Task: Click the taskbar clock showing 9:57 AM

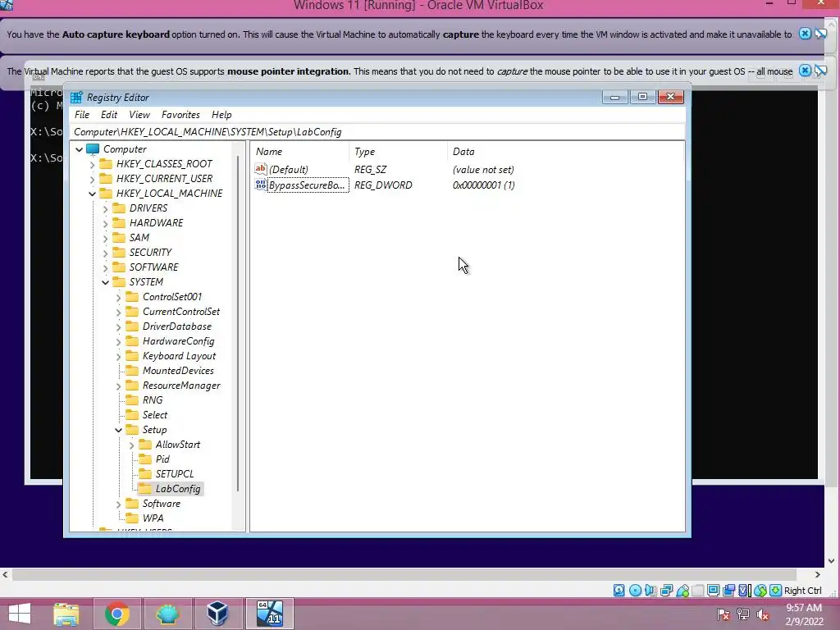Action: click(804, 608)
